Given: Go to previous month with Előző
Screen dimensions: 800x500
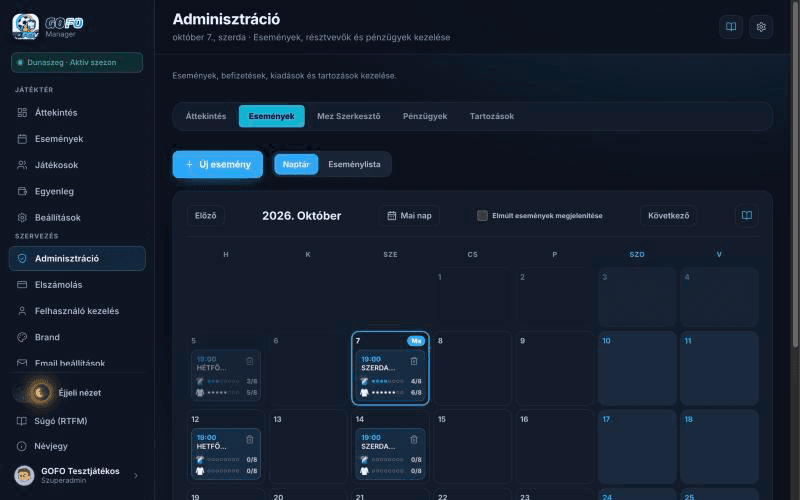Looking at the screenshot, I should [x=206, y=215].
